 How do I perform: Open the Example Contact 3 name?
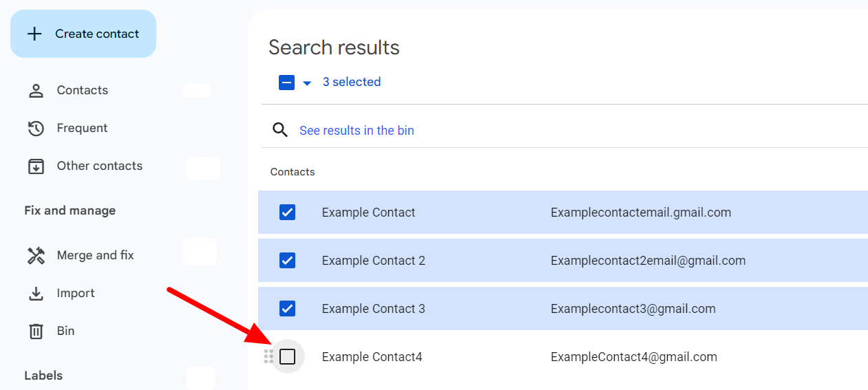[374, 309]
